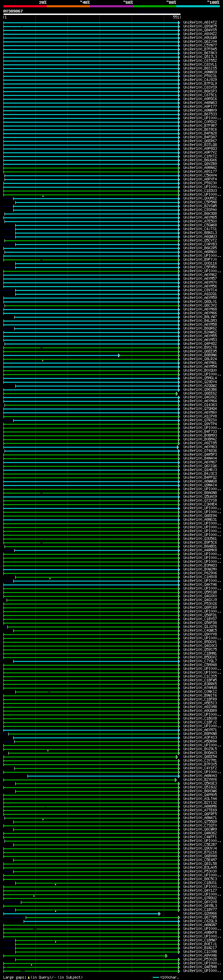Click yellow gap marker on UniRef100_C1H9X8 row
223x980 pixels.
pyautogui.click(x=50, y=578)
